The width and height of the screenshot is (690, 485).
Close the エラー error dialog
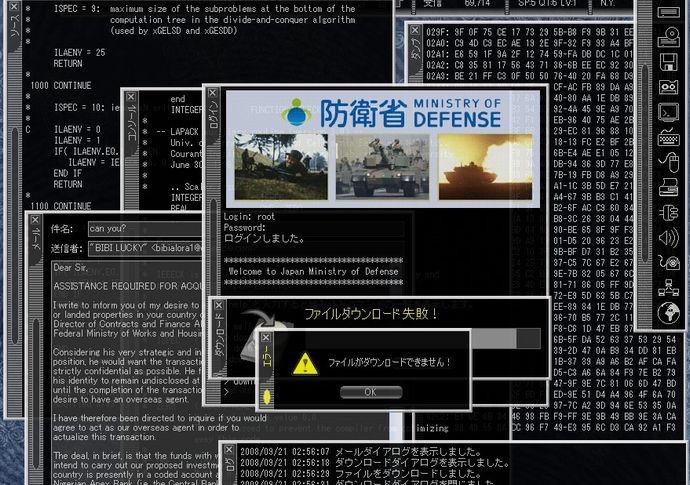(x=266, y=338)
